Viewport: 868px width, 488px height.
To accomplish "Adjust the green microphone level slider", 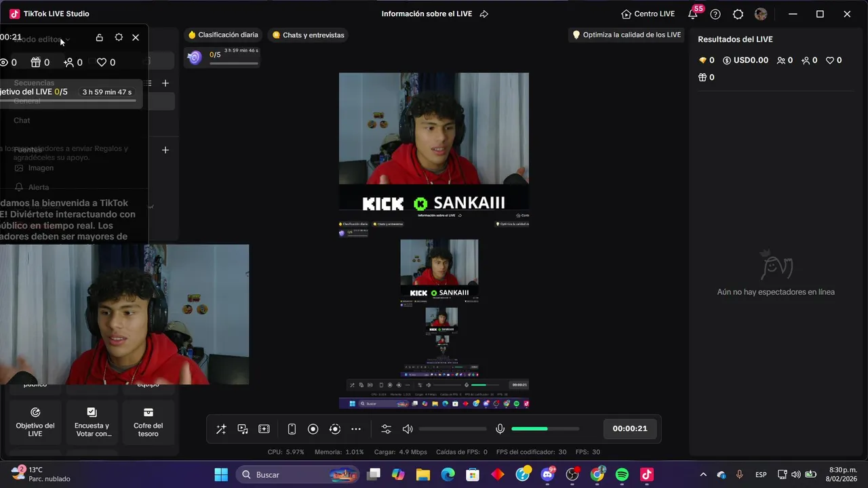I will point(545,429).
